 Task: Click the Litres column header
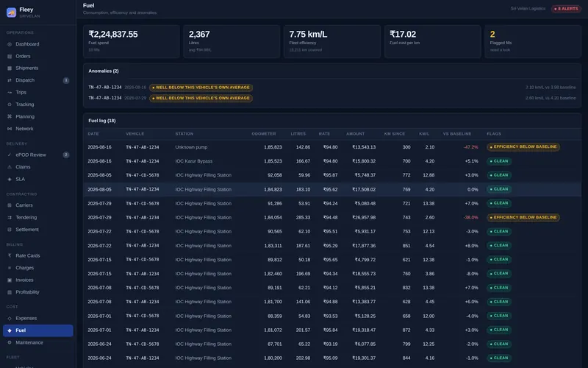pyautogui.click(x=298, y=134)
